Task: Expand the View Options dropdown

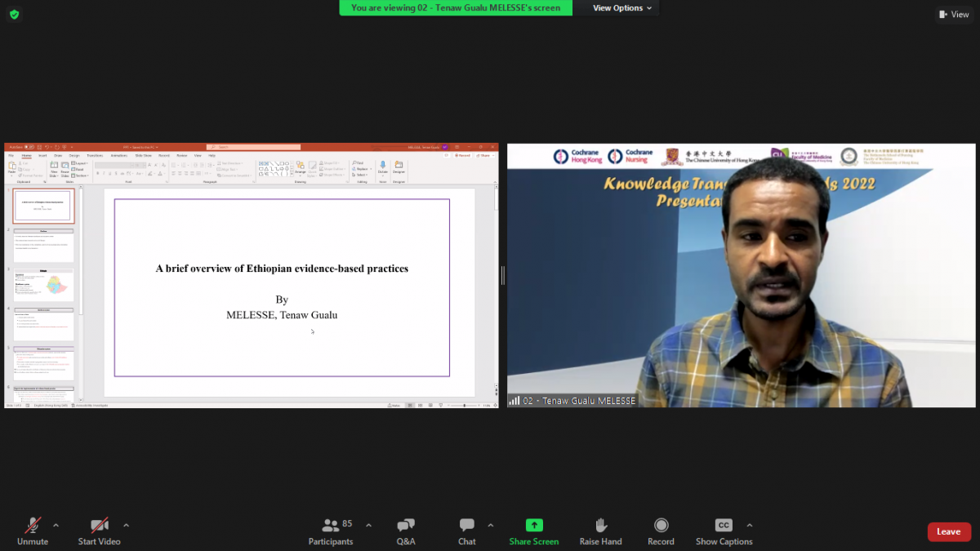Action: coord(622,8)
